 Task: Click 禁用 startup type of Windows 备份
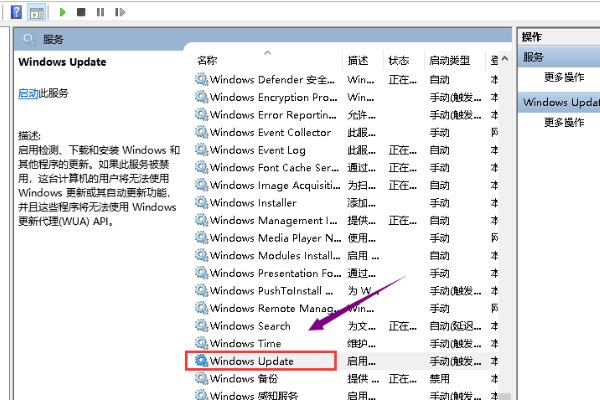coord(439,379)
